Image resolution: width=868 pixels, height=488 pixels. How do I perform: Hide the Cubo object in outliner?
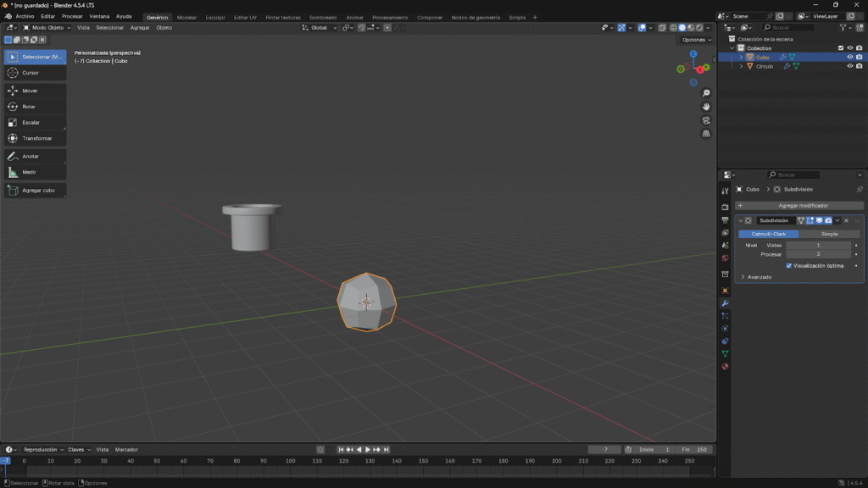(x=849, y=57)
